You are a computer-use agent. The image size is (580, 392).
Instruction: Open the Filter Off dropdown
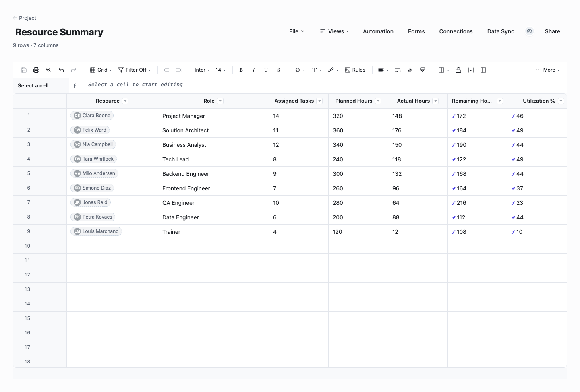click(134, 70)
